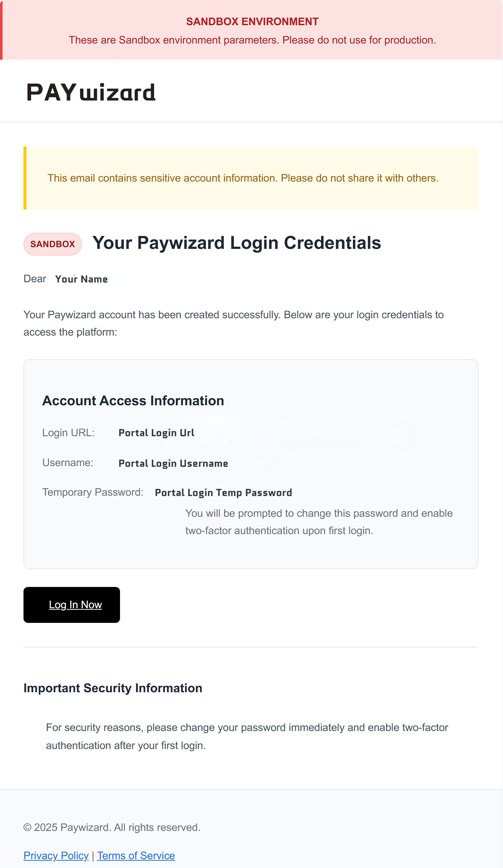Viewport: 503px width, 868px height.
Task: Click the Account Access Information heading
Action: (x=133, y=401)
